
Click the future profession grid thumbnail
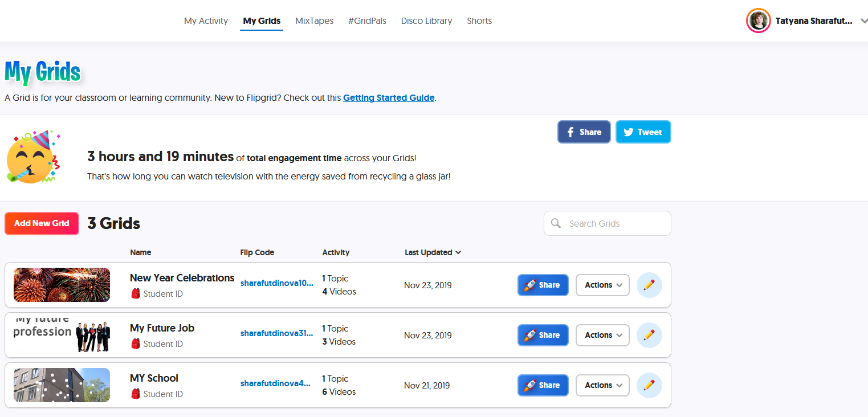coord(62,335)
